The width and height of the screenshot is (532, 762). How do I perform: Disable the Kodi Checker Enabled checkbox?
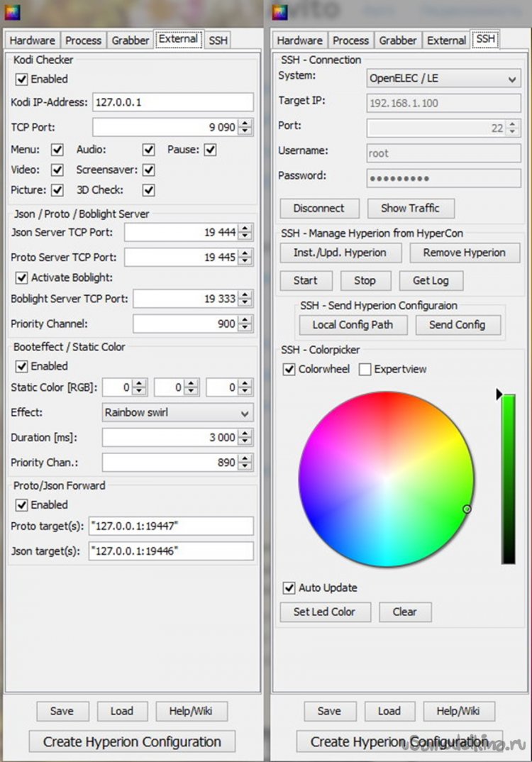tap(21, 79)
